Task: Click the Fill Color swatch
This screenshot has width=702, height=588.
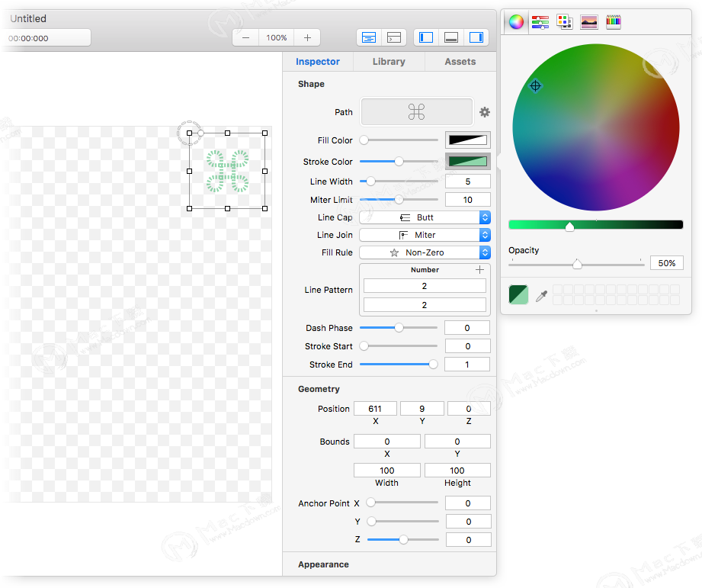Action: click(x=468, y=140)
